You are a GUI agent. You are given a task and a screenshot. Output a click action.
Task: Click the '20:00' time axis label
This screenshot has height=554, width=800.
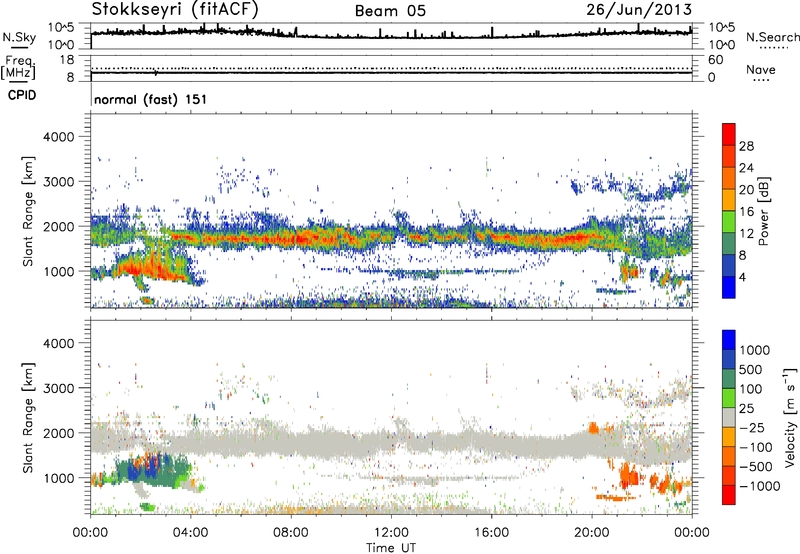[592, 533]
